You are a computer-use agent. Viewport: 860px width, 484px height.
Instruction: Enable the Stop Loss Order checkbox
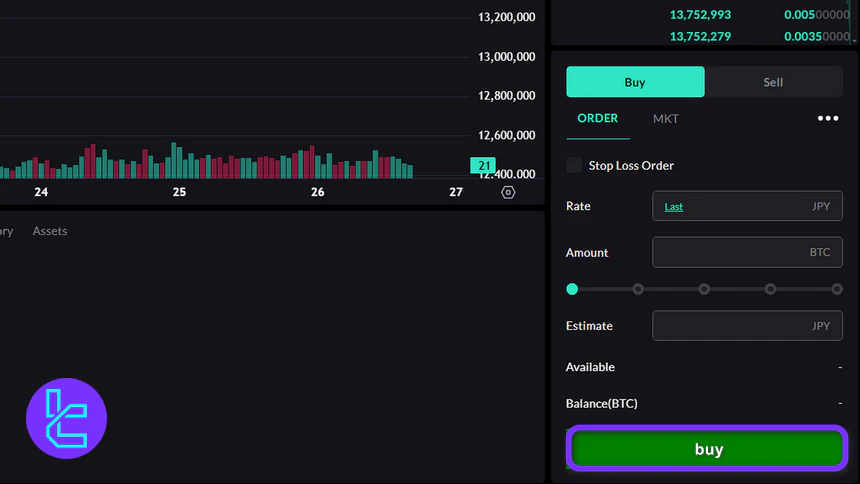[x=574, y=165]
